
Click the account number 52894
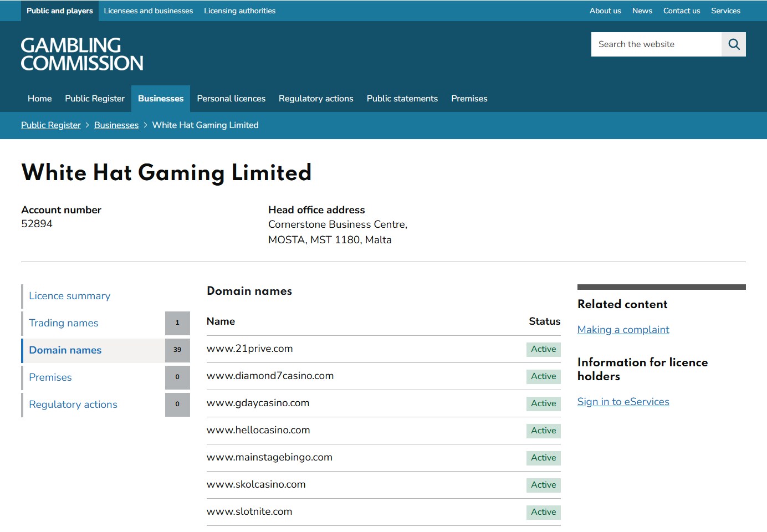pos(37,224)
